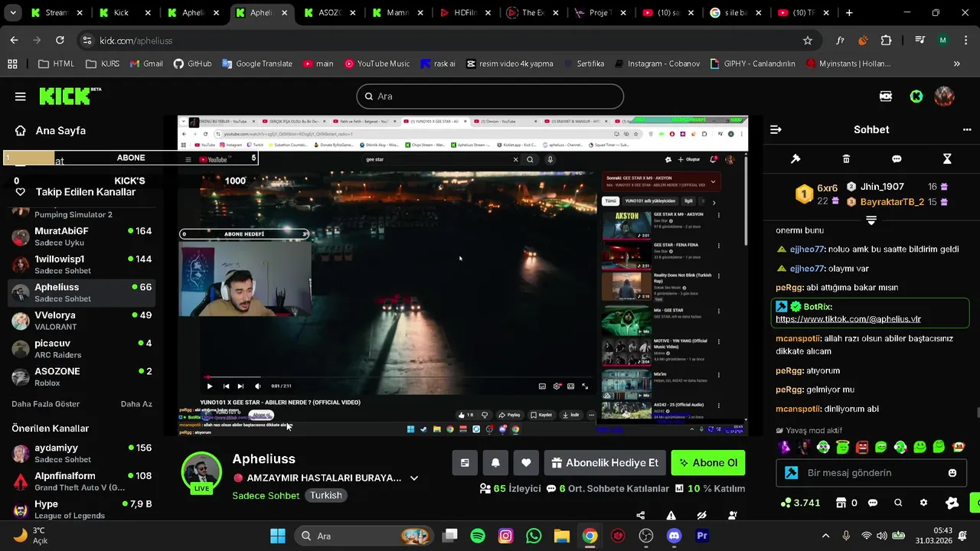Open the Kick hamburger menu
Image resolution: width=980 pixels, height=551 pixels.
click(20, 96)
